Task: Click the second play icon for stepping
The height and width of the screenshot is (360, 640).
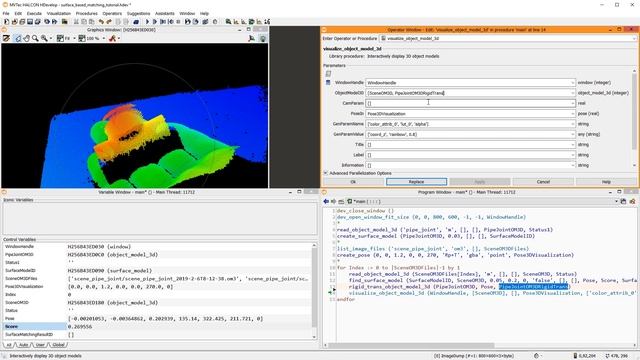Action: [155, 22]
